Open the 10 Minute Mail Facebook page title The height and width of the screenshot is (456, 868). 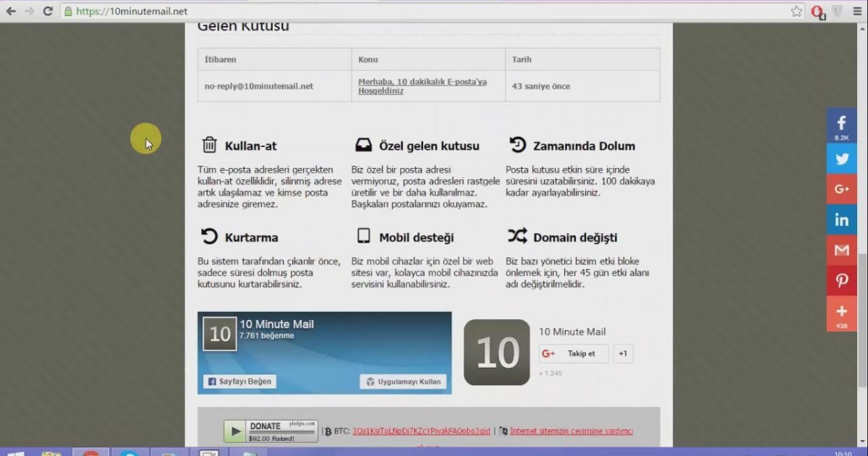[276, 324]
